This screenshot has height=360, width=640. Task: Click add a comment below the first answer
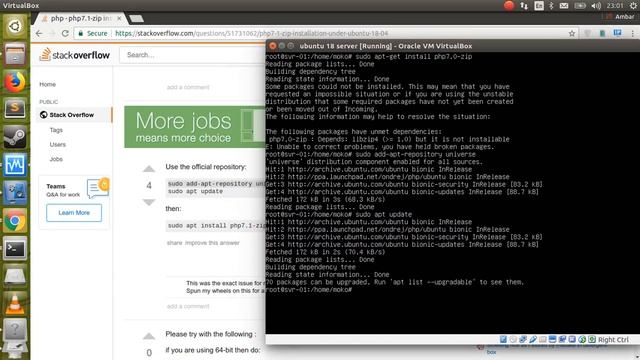tap(188, 306)
